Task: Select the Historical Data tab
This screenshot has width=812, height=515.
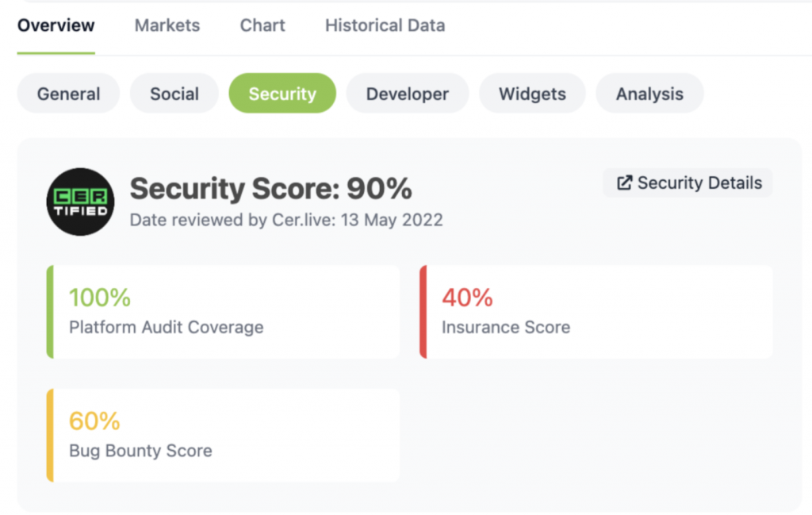Action: pos(385,25)
